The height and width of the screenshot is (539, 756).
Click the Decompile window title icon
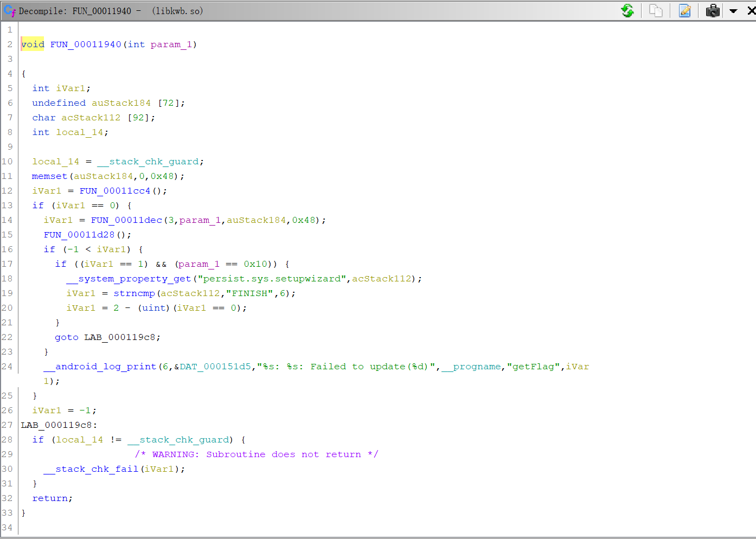(x=9, y=11)
